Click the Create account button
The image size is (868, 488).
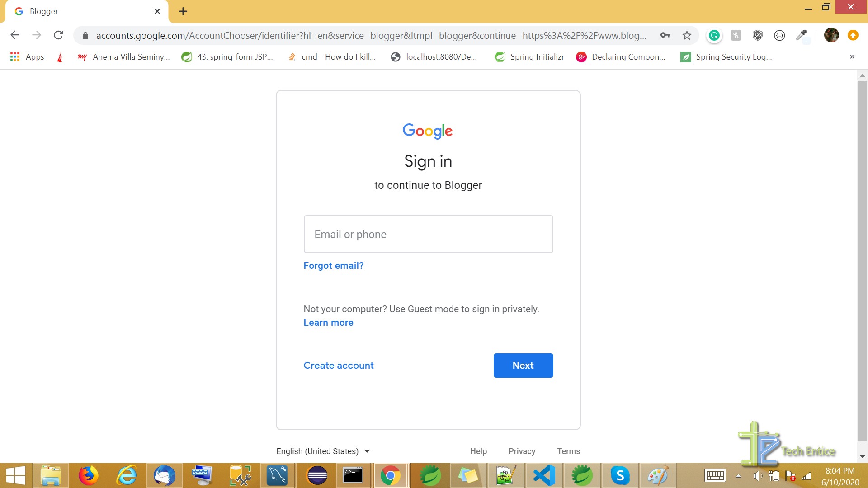click(x=339, y=365)
